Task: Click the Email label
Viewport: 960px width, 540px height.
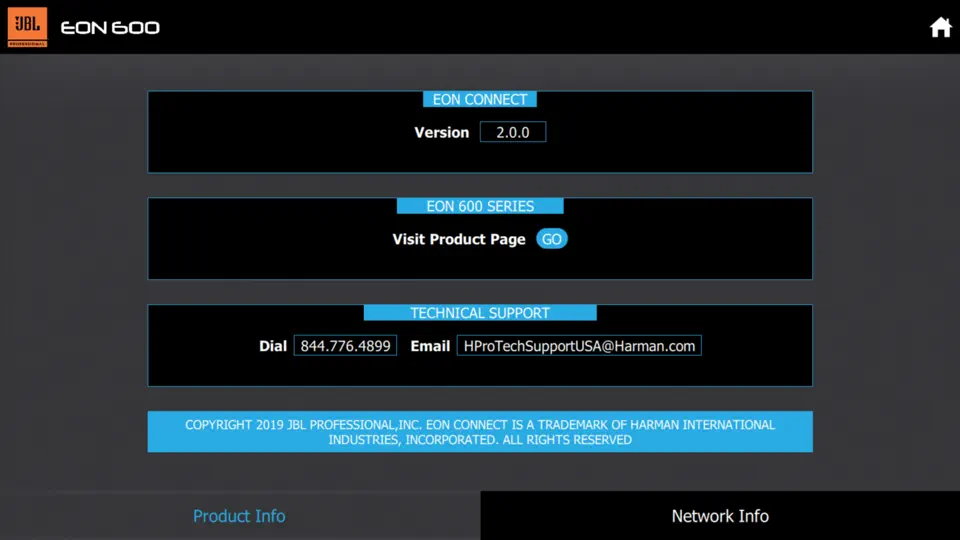Action: (430, 347)
